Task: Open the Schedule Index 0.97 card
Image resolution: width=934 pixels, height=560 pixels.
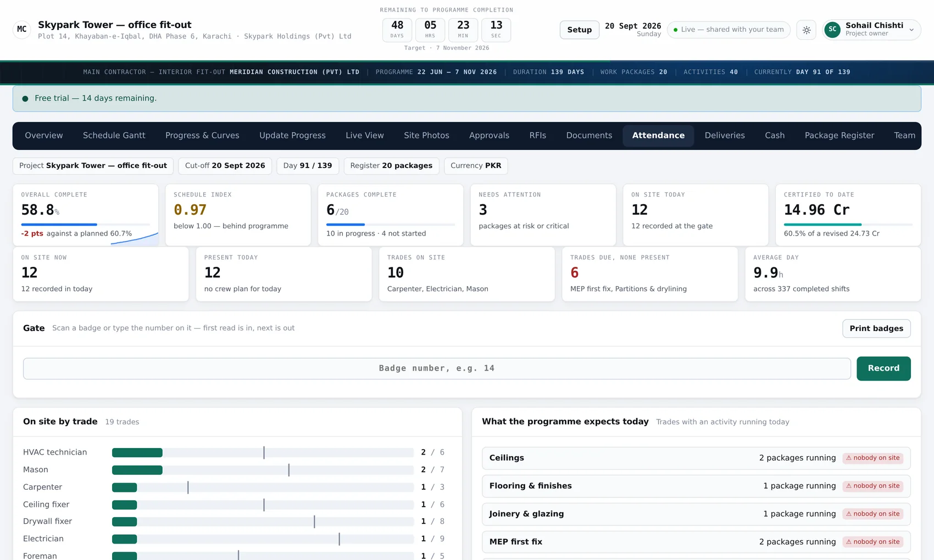Action: coord(238,215)
